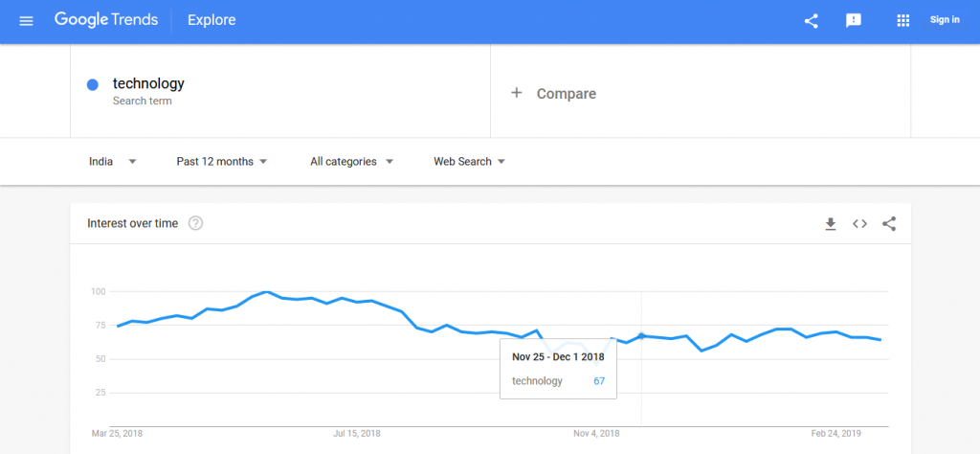Click the embed code icon
Screen dimensions: 980x454
tap(860, 224)
